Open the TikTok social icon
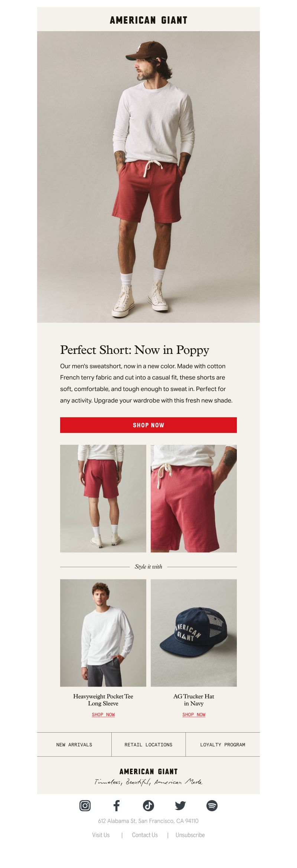 coord(148,805)
